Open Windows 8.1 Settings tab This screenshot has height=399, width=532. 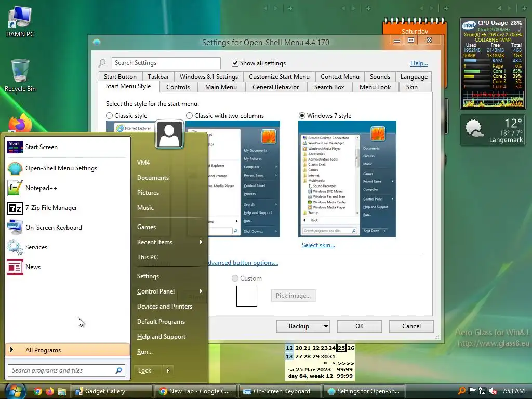pyautogui.click(x=209, y=77)
